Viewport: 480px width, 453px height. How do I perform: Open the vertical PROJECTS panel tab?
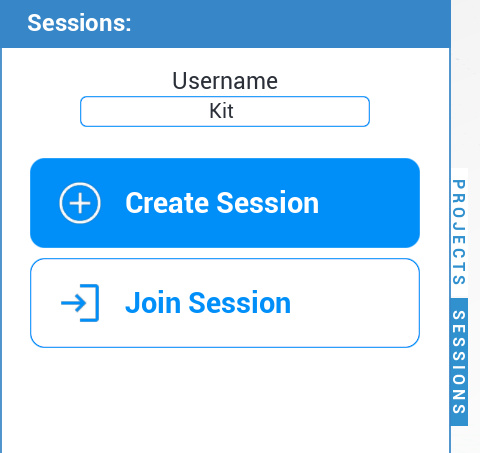point(459,232)
